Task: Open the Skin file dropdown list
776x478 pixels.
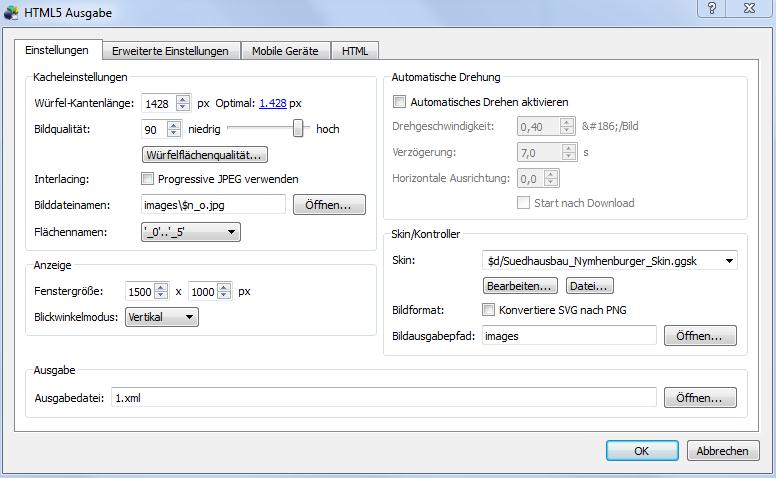Action: coord(729,261)
